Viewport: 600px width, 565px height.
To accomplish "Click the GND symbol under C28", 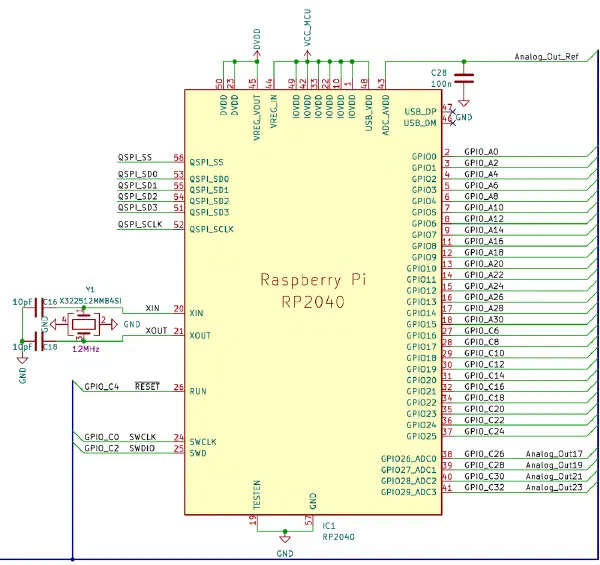I will [x=464, y=103].
